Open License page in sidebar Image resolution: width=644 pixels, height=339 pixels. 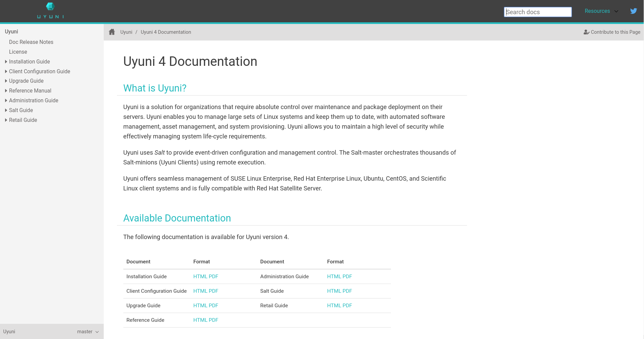(x=18, y=52)
